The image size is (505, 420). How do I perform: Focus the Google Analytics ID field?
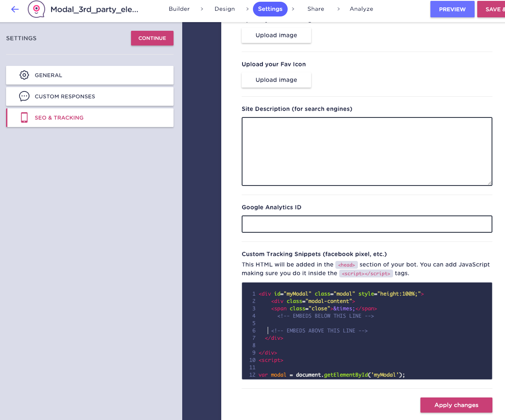tap(367, 224)
